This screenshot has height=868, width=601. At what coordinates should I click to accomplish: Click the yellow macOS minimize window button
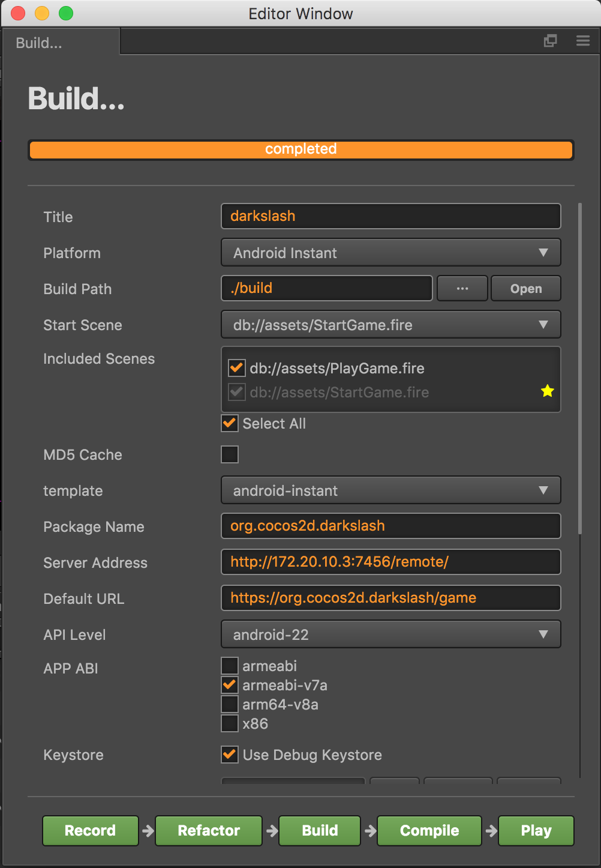coord(42,13)
